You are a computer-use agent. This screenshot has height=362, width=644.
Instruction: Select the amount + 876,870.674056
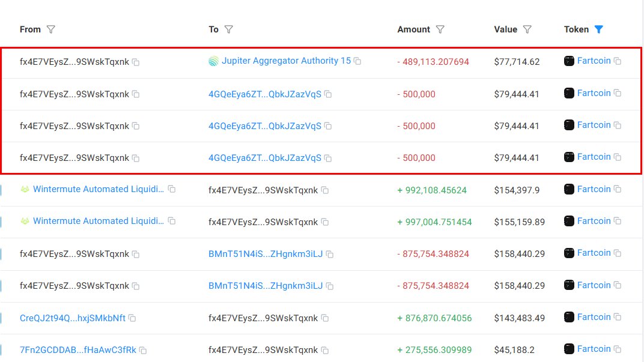coord(434,318)
